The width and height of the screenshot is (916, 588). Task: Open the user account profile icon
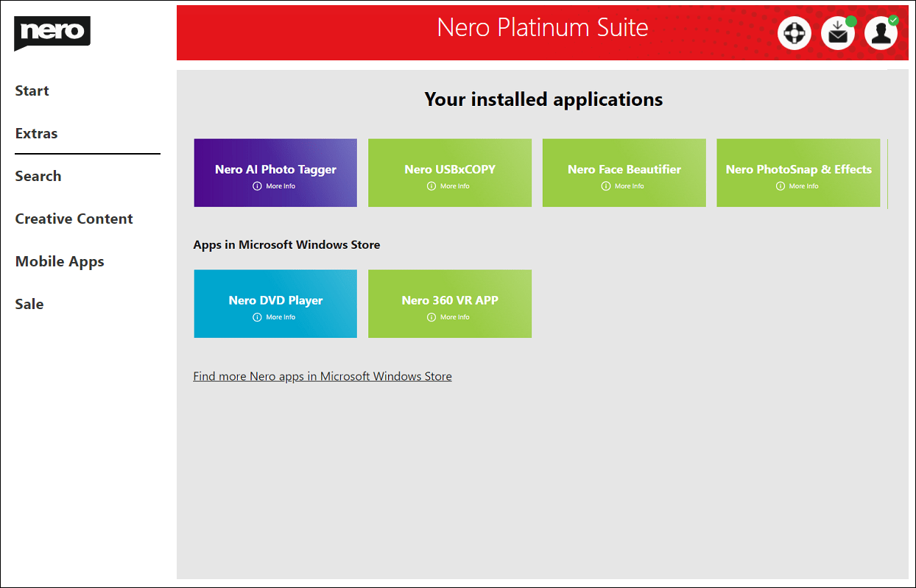point(880,34)
